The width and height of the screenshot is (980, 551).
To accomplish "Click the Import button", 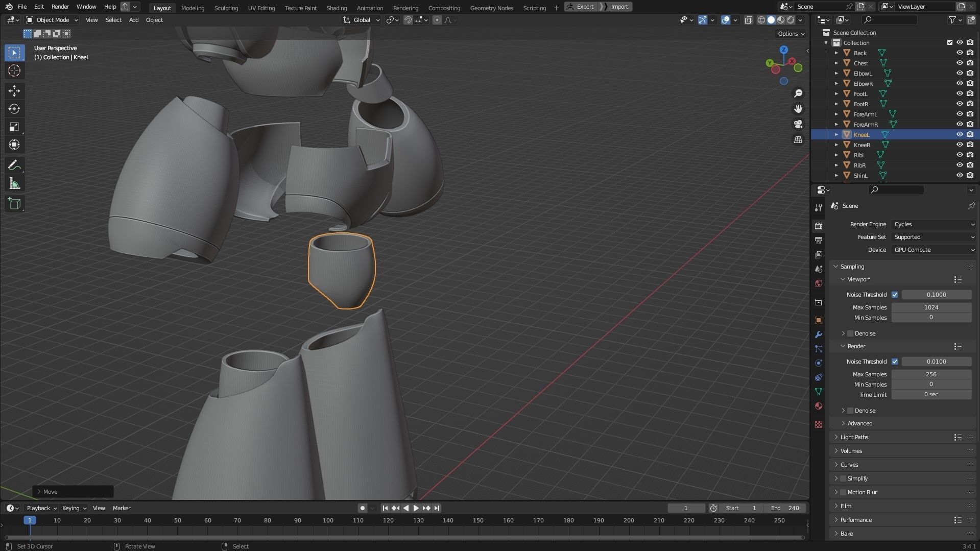I will (615, 7).
